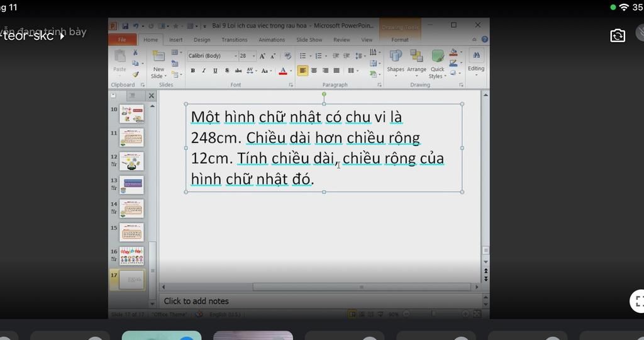Open the Font Color dropdown arrow

click(x=291, y=71)
